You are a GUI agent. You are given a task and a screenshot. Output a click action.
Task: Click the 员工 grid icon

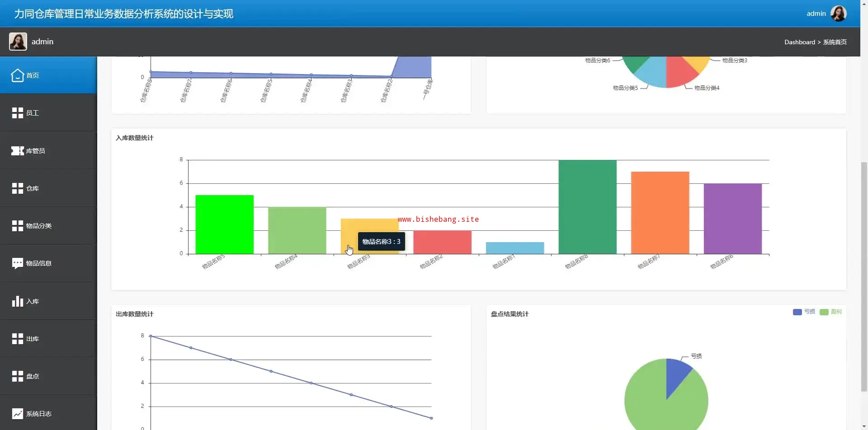click(17, 113)
